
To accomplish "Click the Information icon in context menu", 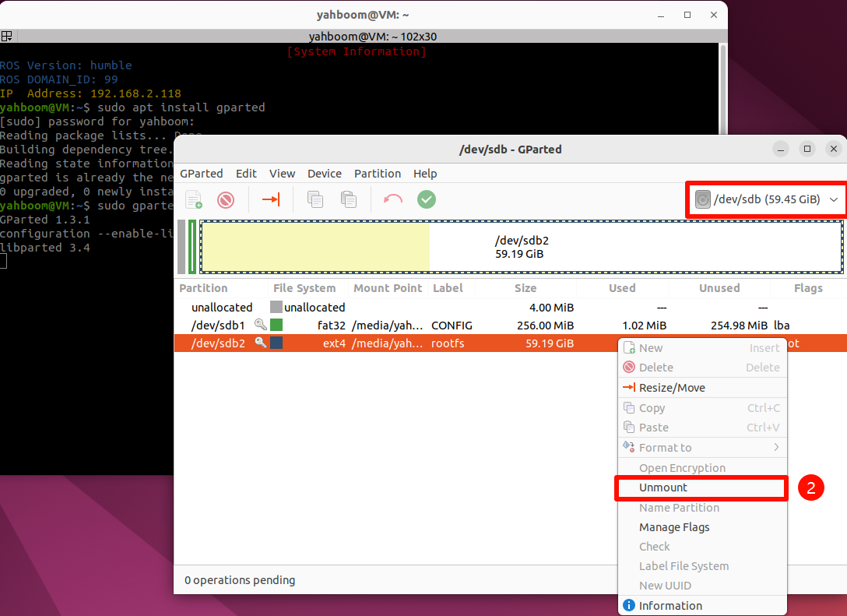I will pyautogui.click(x=629, y=605).
